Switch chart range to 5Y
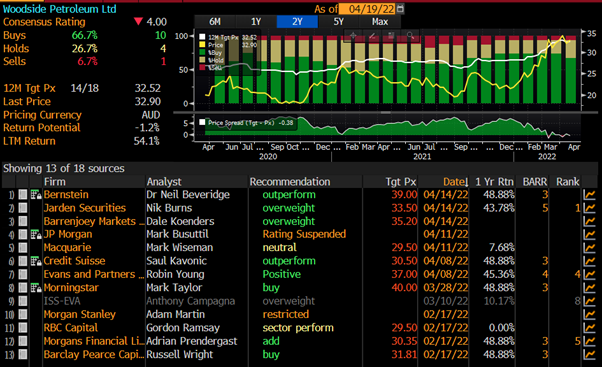The image size is (602, 367). pos(338,22)
